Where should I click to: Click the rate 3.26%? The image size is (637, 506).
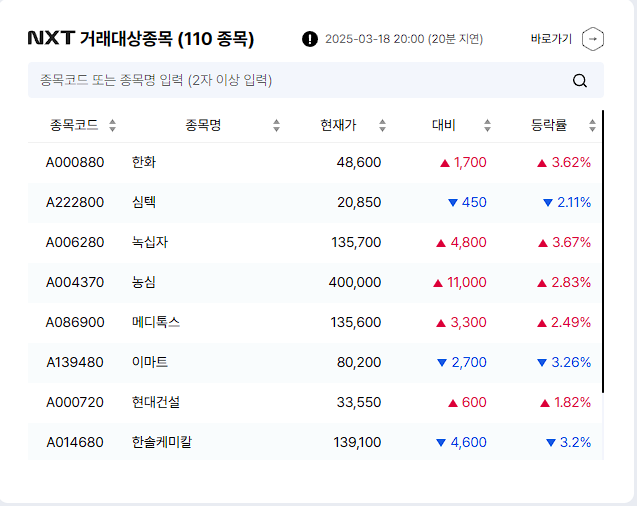coord(571,362)
